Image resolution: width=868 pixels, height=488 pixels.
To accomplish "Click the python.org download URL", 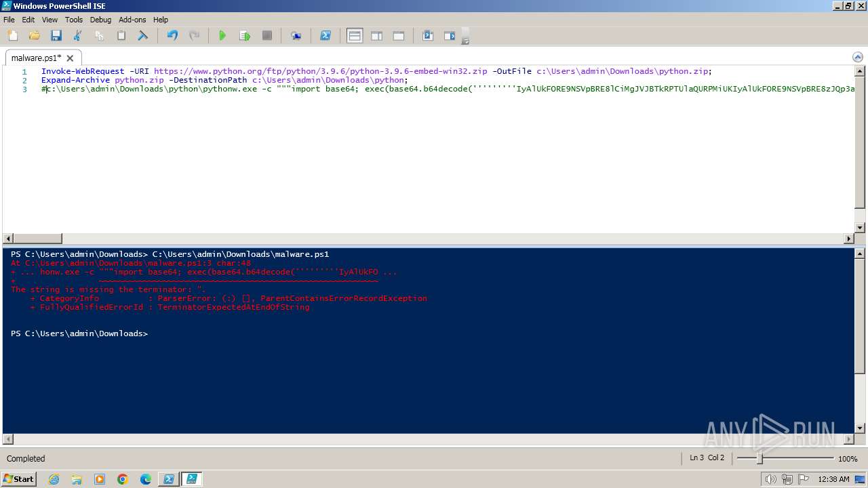I will 320,71.
